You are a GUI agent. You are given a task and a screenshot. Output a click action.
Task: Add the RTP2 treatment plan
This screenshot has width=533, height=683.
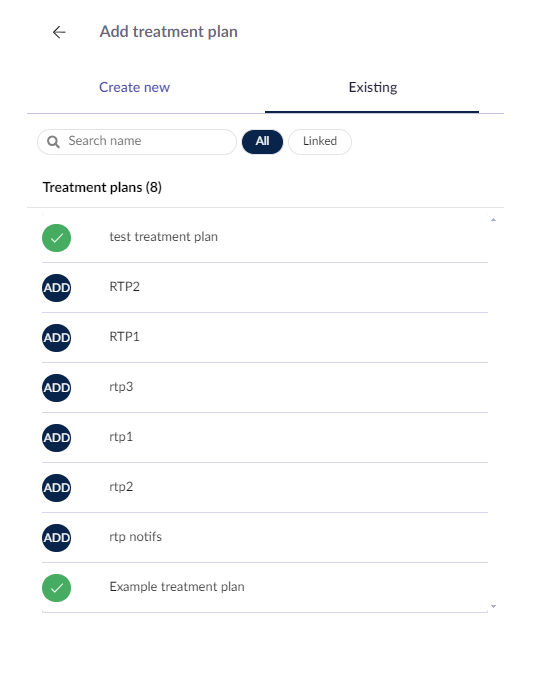coord(57,288)
